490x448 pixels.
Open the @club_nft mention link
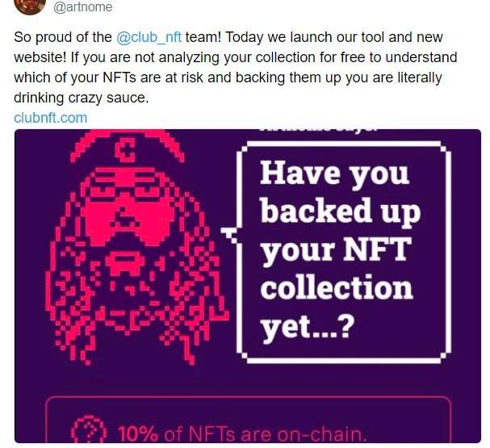click(155, 38)
